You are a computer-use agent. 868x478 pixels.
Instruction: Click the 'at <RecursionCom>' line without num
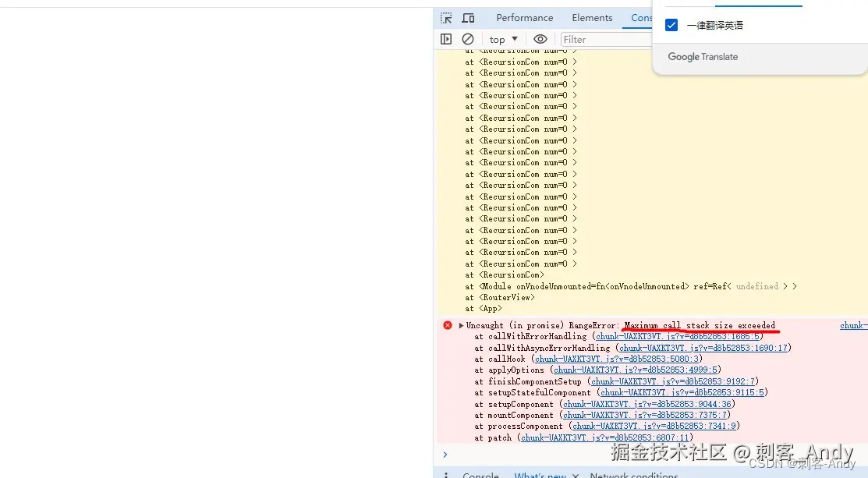[x=505, y=275]
